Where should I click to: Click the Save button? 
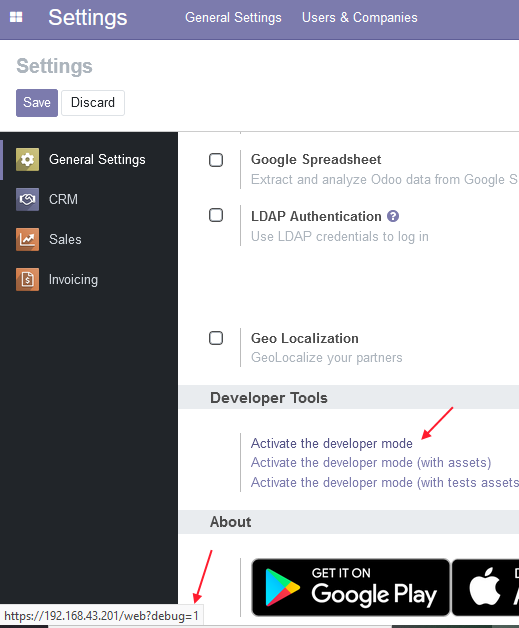click(37, 103)
